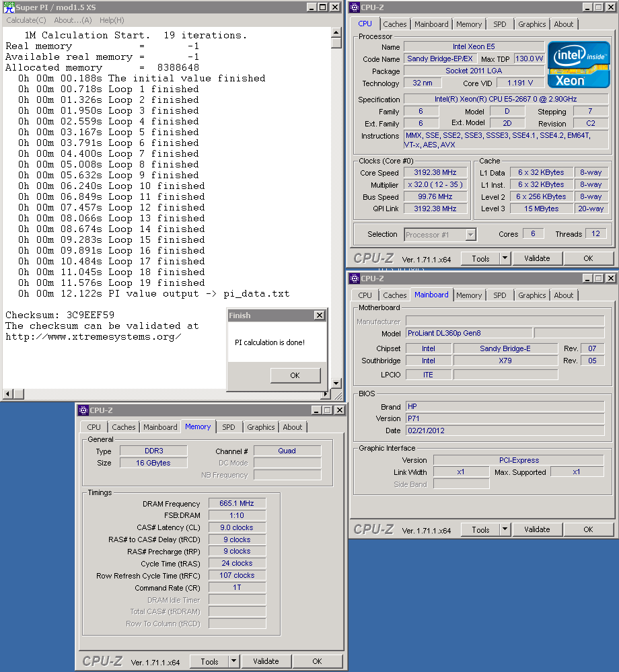Click DRAM Frequency value 665.1 MHz
Viewport: 619px width, 672px height.
(237, 503)
